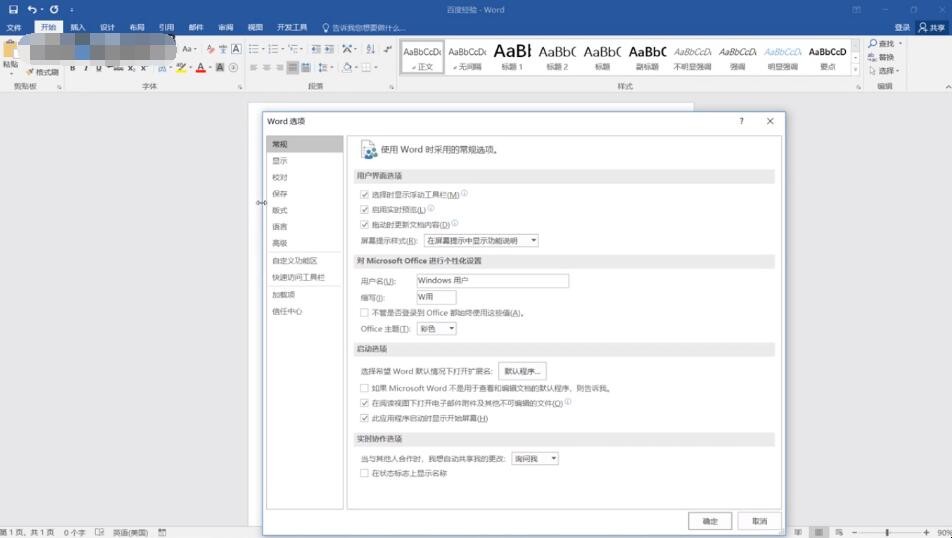Click the Undo arrow icon
This screenshot has width=952, height=538.
[x=32, y=9]
